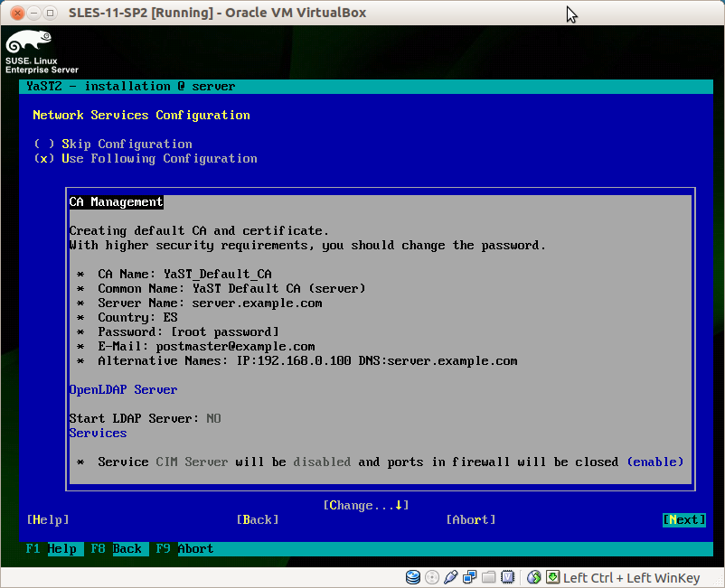Click the "Start LDAP Server: NO" line
The image size is (725, 588).
click(x=145, y=418)
